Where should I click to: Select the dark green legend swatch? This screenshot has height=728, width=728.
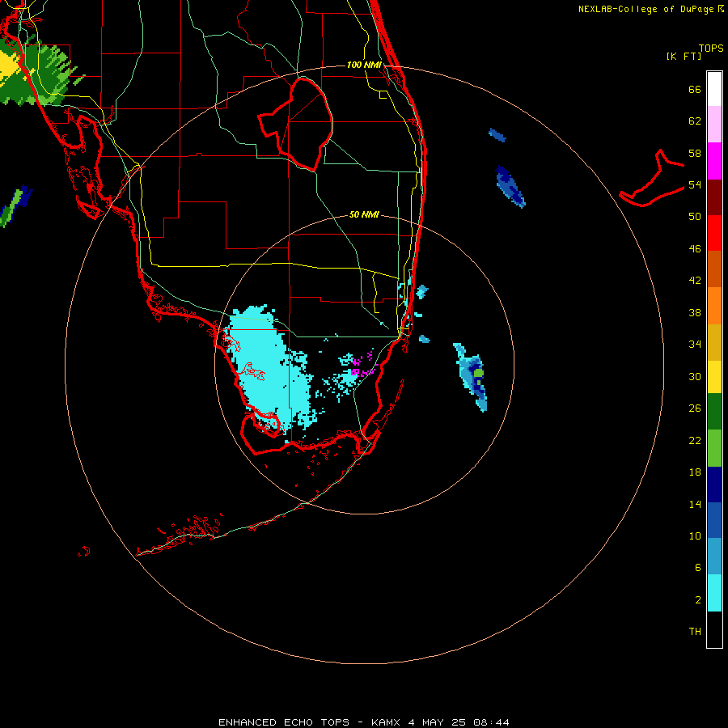click(x=714, y=412)
